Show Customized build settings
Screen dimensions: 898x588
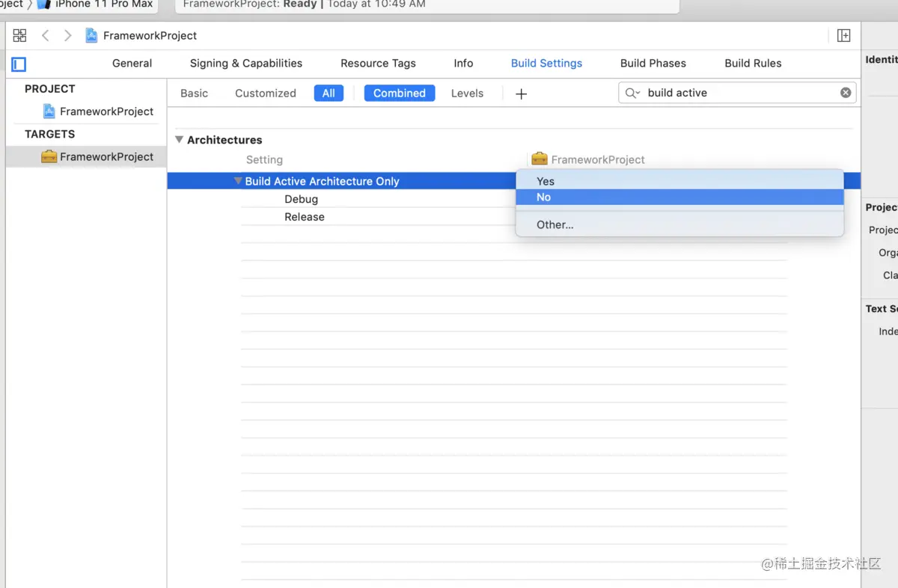(266, 94)
